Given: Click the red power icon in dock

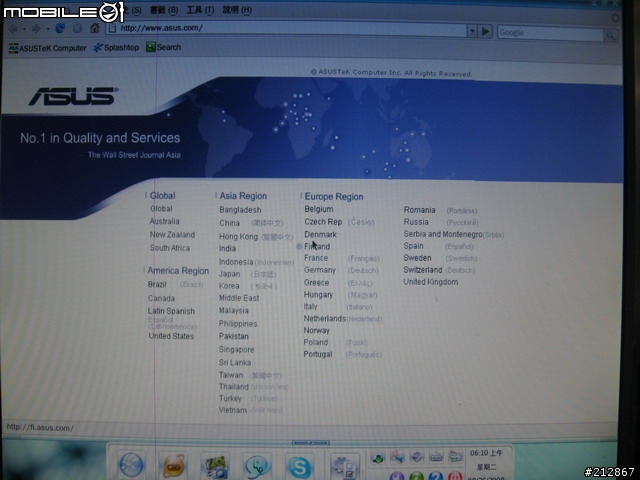Looking at the screenshot, I should [x=455, y=476].
